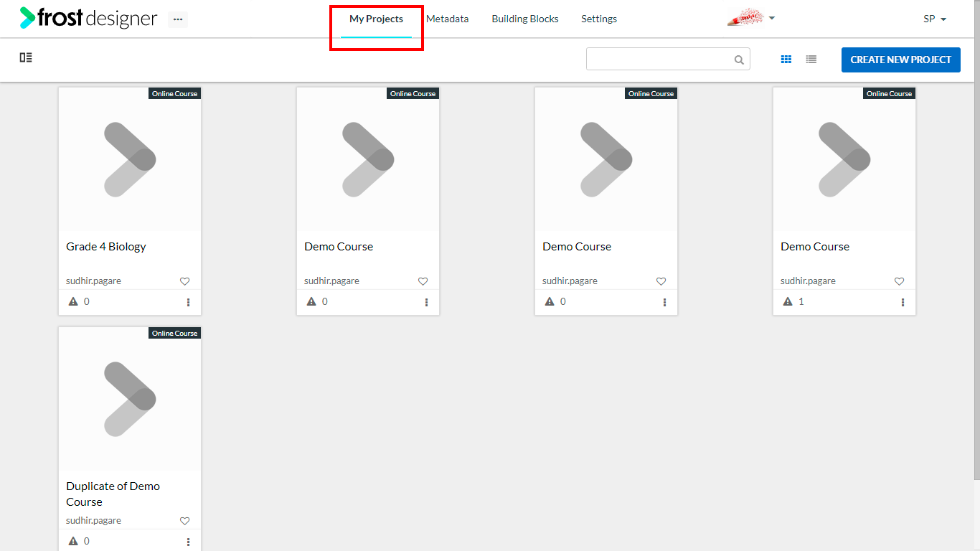Click the warning icon on Duplicate of Demo Course
The width and height of the screenshot is (980, 551).
[73, 541]
